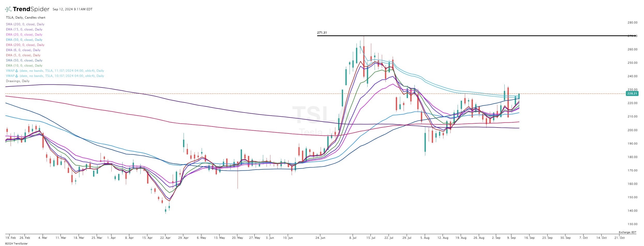Image resolution: width=644 pixels, height=246 pixels.
Task: Click the '4. Mar' date axis label
Action: (43, 238)
